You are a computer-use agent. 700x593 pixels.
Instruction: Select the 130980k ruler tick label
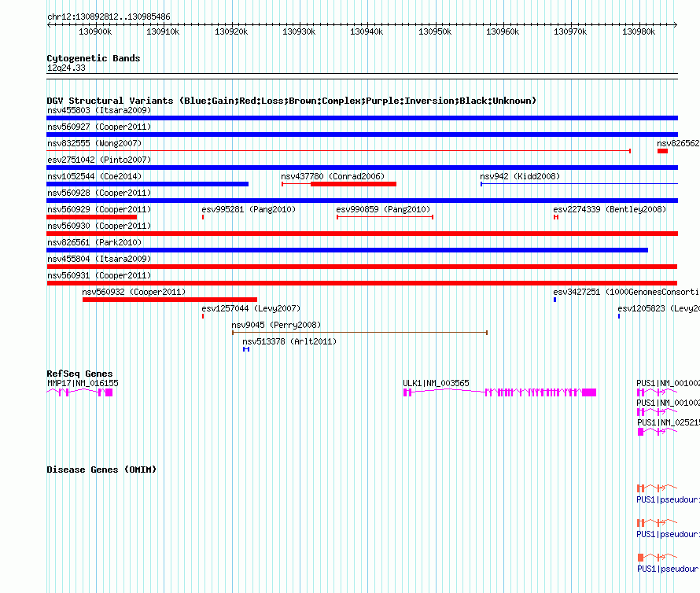coord(639,31)
